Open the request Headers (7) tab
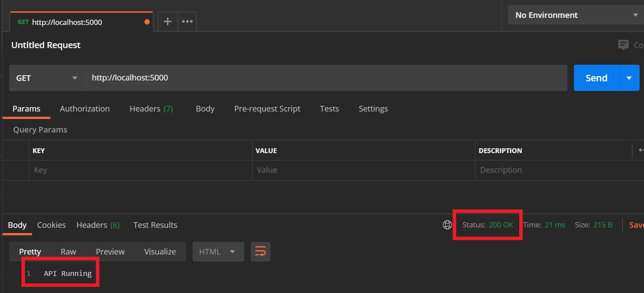Viewport: 644px width, 293px height. pos(151,108)
